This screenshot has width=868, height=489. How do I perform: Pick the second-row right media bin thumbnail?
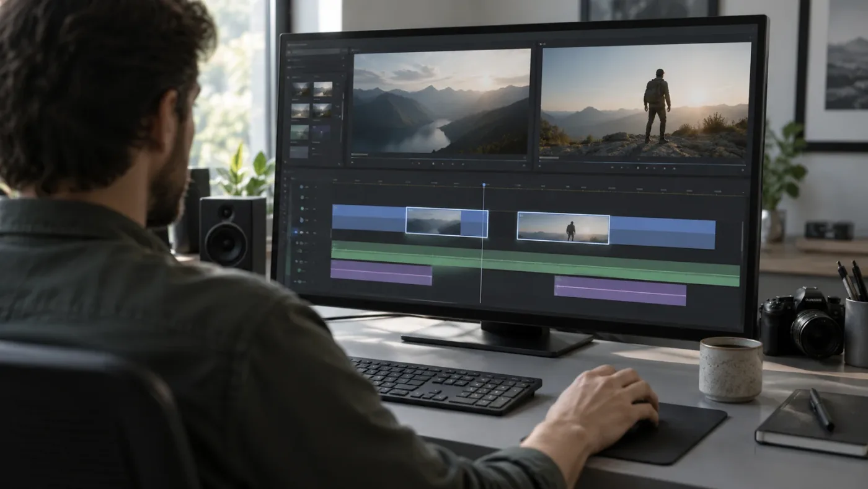pyautogui.click(x=322, y=110)
